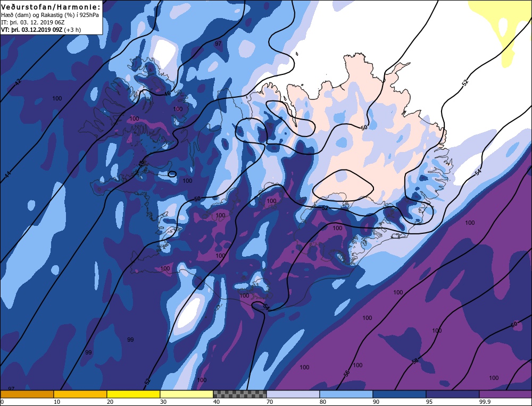The height and width of the screenshot is (406, 532).
Task: Click the '58' contour label
Action: pos(415,361)
